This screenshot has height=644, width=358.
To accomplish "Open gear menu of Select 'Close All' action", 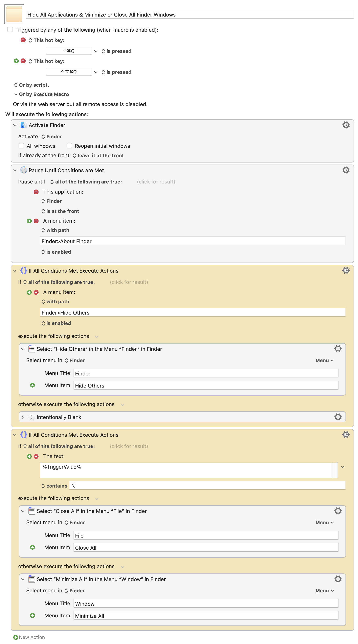I will [x=338, y=511].
